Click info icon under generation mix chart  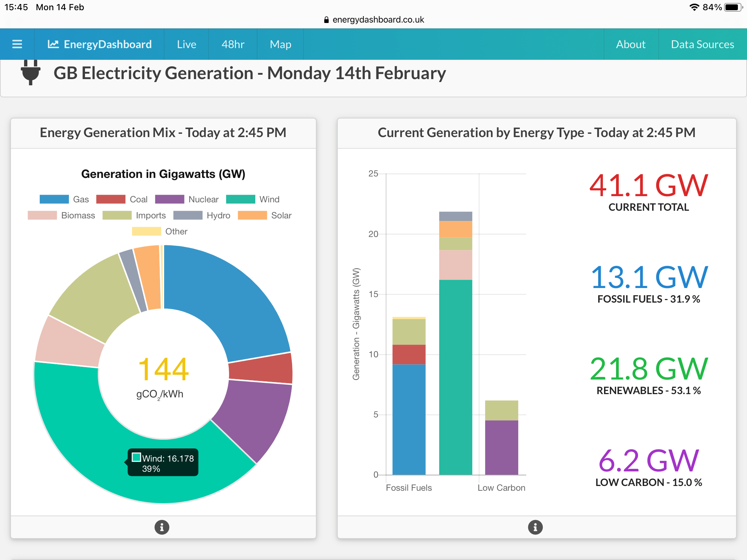pyautogui.click(x=162, y=527)
